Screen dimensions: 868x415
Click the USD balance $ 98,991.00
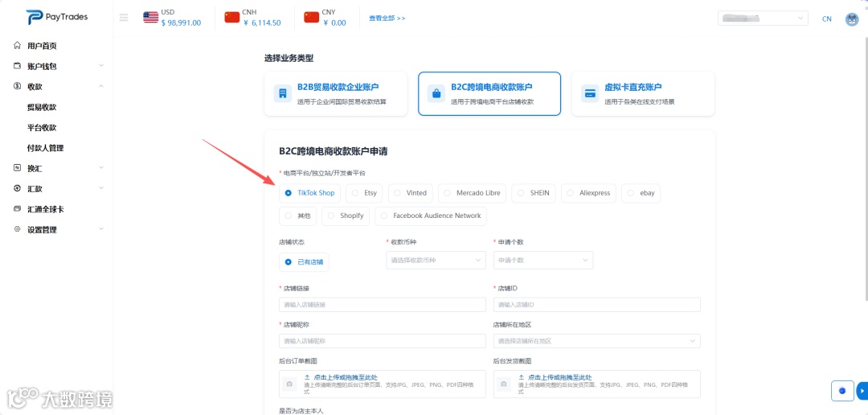click(181, 23)
